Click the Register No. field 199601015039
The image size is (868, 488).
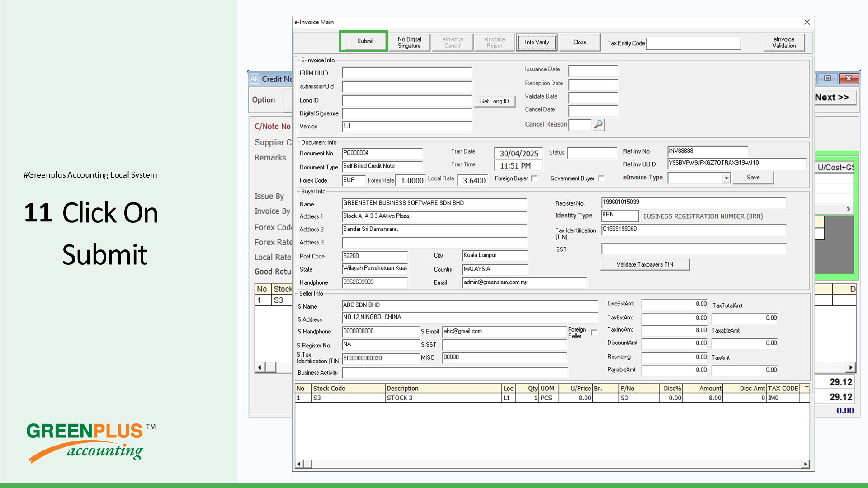click(693, 202)
